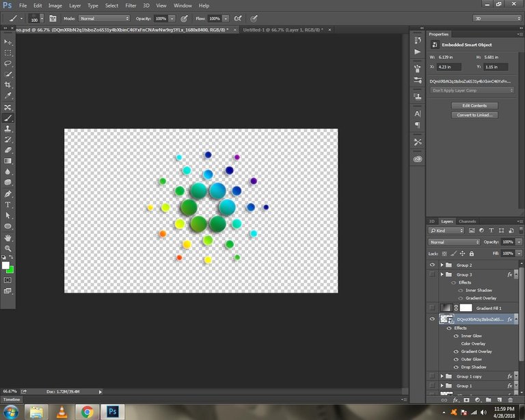The width and height of the screenshot is (525, 420).
Task: Open the brush Mode dropdown
Action: 104,18
